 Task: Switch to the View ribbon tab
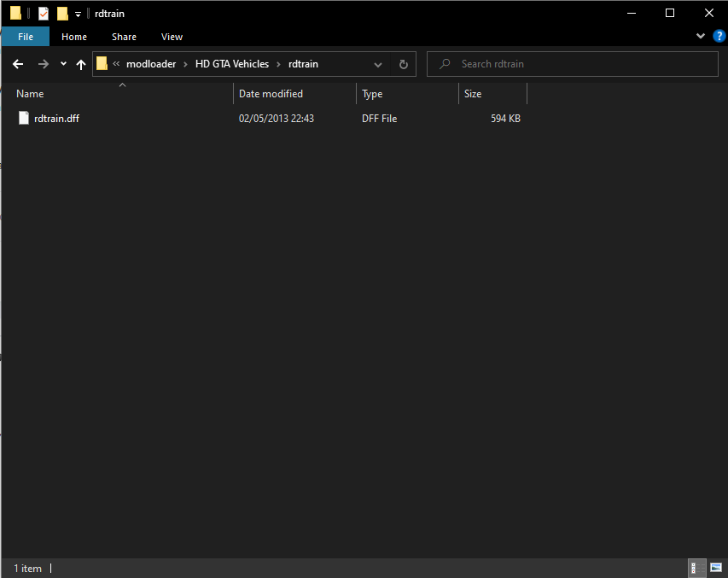(x=172, y=37)
